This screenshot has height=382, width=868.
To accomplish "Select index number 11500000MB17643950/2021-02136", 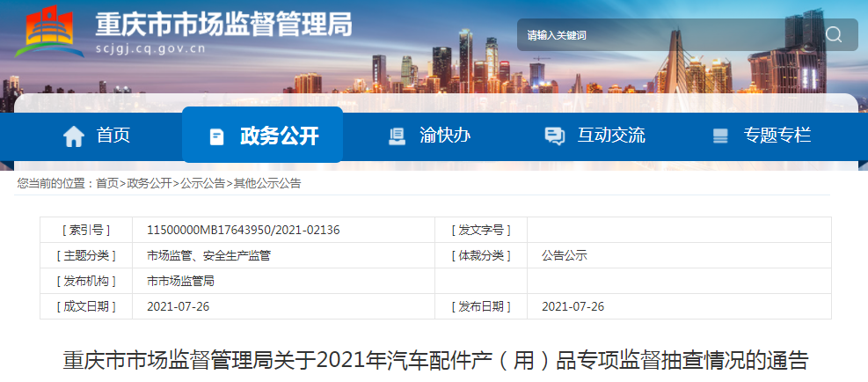I will click(x=244, y=230).
